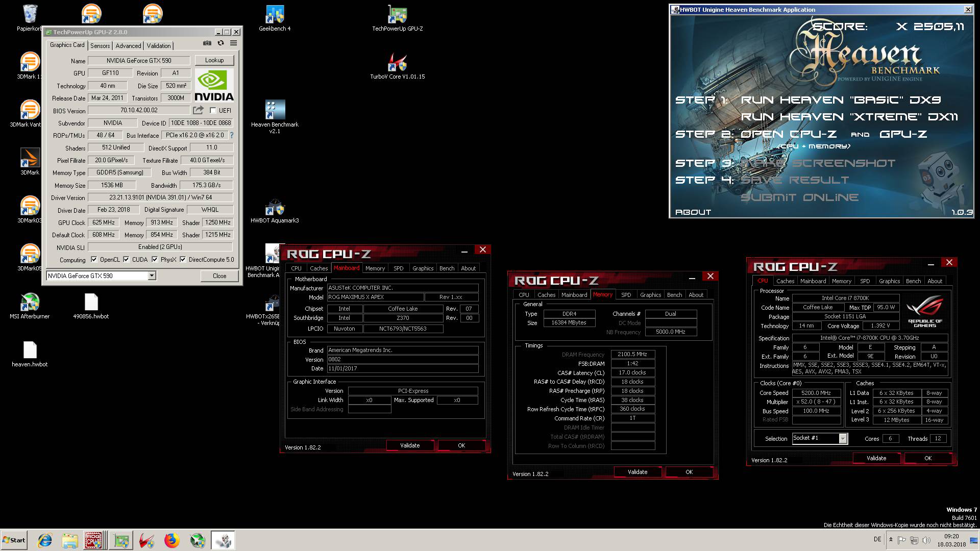The image size is (980, 551).
Task: Open Bench tab in the CPU tab CPU-Z window
Action: tap(913, 281)
